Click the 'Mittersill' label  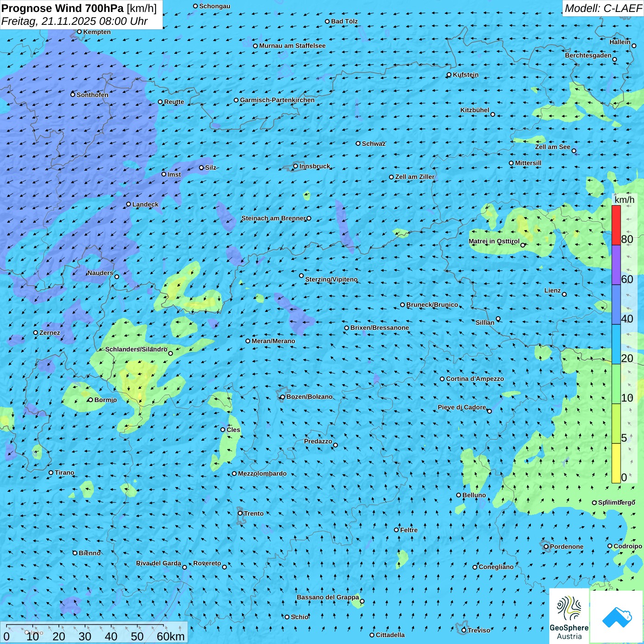click(528, 163)
